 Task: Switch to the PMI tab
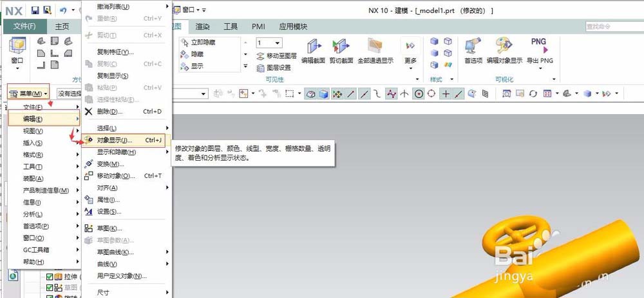pos(258,26)
